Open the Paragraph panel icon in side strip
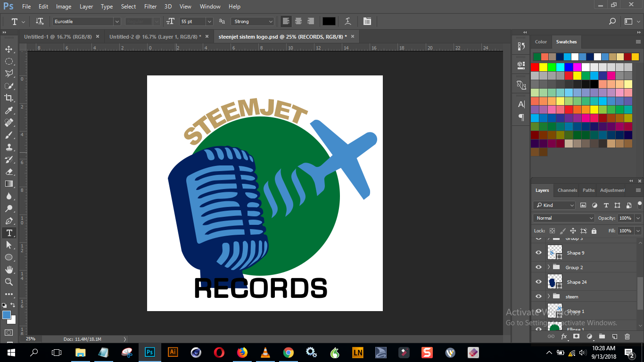This screenshot has width=644, height=362. pos(521,117)
